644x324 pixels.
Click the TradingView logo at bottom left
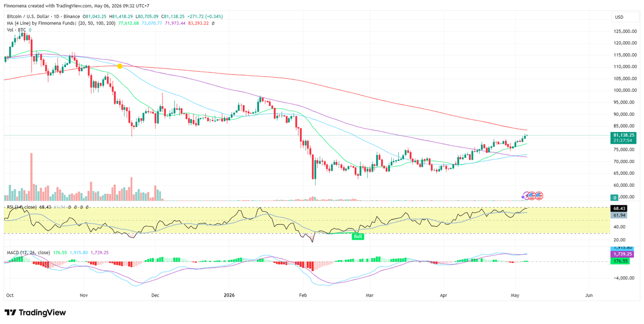point(35,312)
